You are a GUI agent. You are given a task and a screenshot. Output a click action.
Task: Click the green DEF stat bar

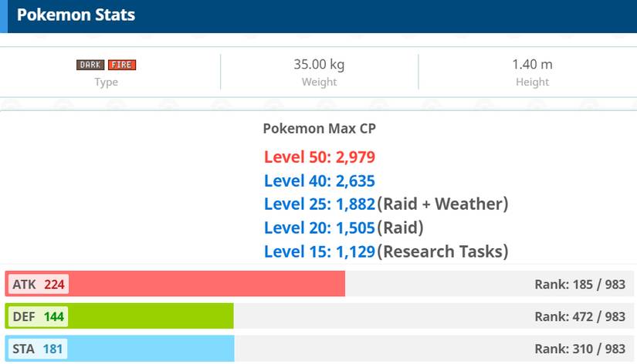point(120,315)
